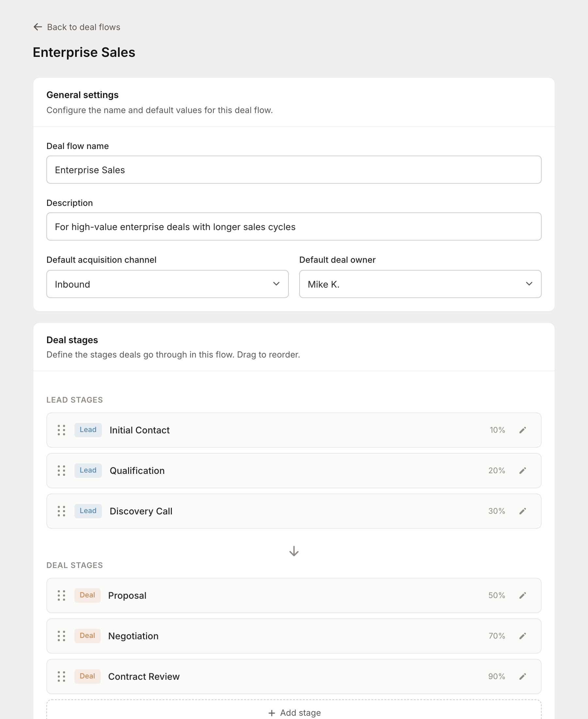Click inside the Deal flow name field
The height and width of the screenshot is (719, 588).
click(x=293, y=170)
